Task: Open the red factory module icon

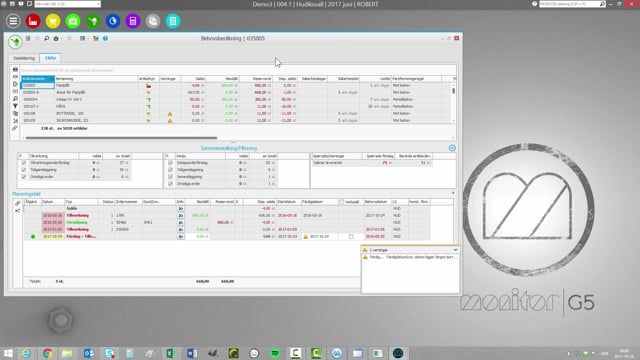Action: click(33, 21)
